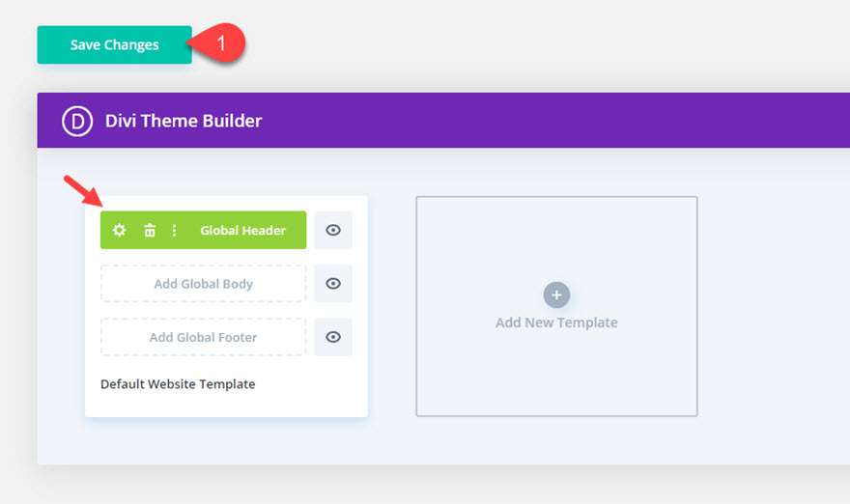
Task: Toggle Global Footer visibility eye
Action: [x=333, y=337]
